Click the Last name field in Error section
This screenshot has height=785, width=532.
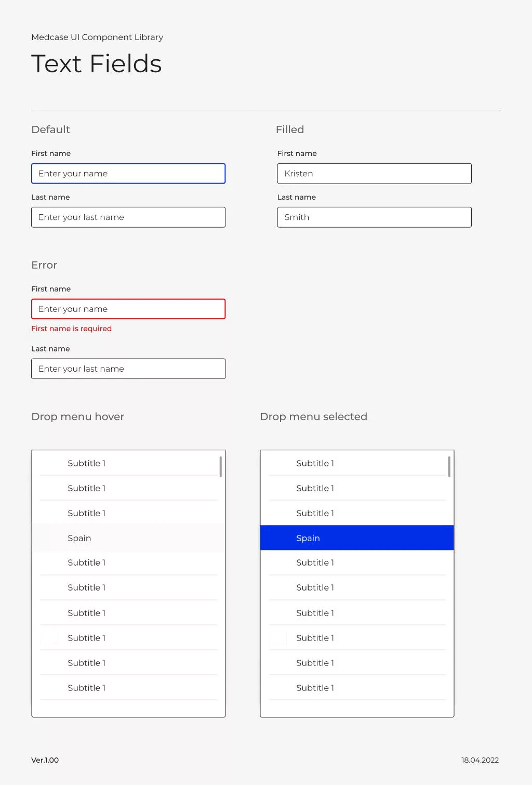128,369
